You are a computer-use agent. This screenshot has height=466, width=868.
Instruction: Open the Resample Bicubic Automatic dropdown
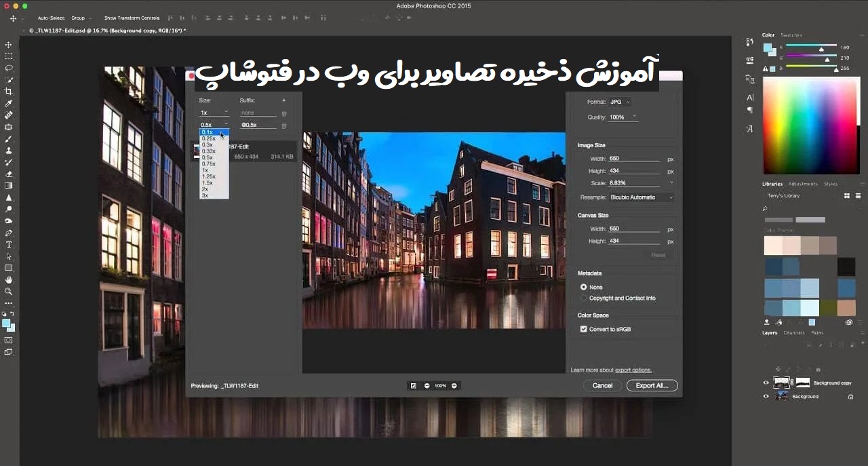point(642,197)
